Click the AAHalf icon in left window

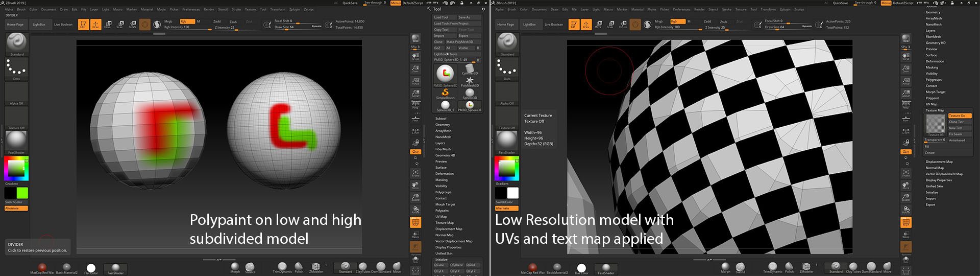pos(415,93)
